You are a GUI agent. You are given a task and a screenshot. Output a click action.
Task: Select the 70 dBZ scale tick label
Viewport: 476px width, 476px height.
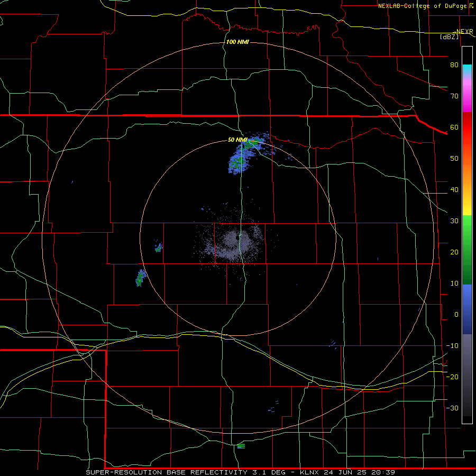(454, 96)
